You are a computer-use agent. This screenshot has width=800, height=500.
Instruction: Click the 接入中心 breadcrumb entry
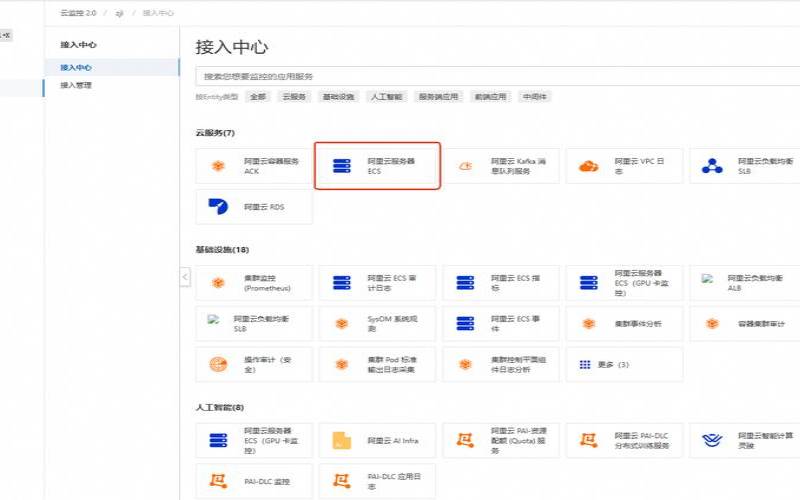pyautogui.click(x=158, y=13)
